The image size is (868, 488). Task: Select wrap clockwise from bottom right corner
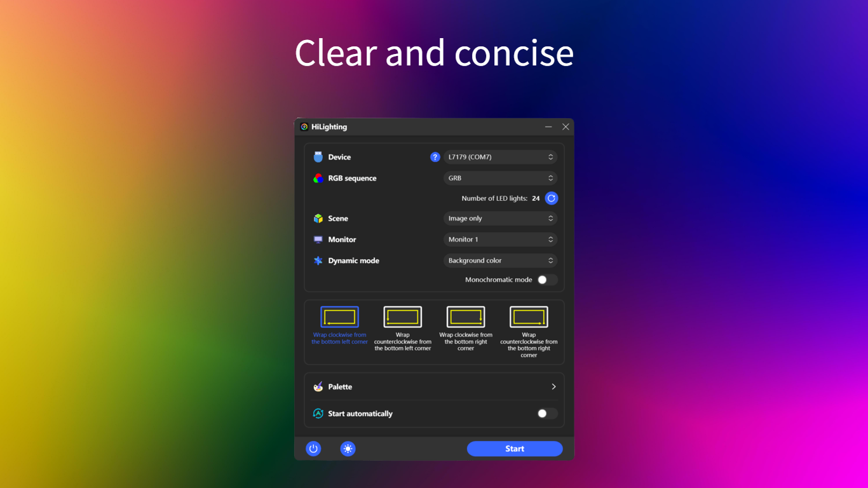pyautogui.click(x=465, y=315)
